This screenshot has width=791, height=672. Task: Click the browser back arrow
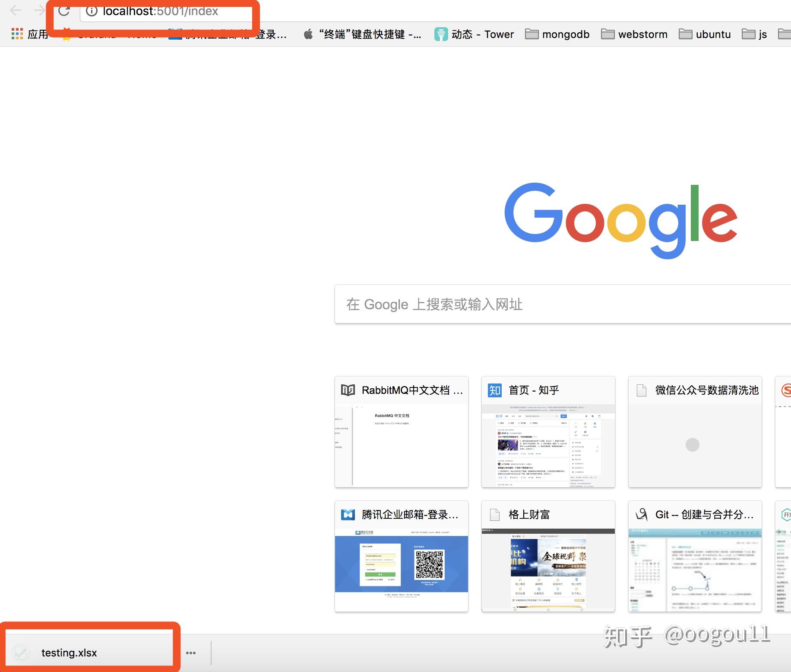pos(16,10)
